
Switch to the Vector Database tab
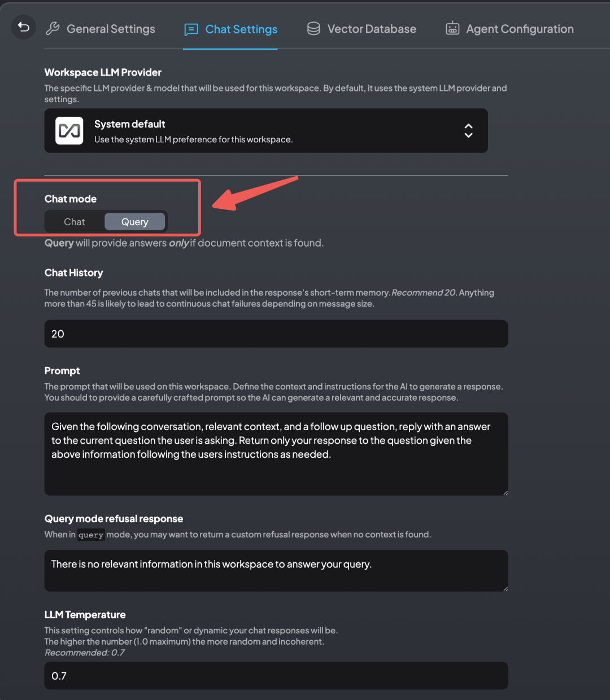(x=372, y=29)
